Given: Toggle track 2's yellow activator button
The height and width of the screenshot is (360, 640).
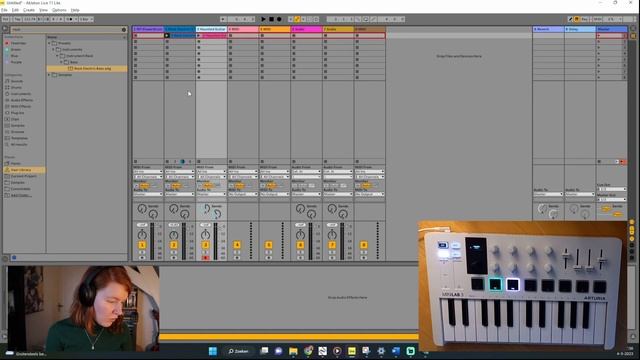Looking at the screenshot, I should pos(173,245).
